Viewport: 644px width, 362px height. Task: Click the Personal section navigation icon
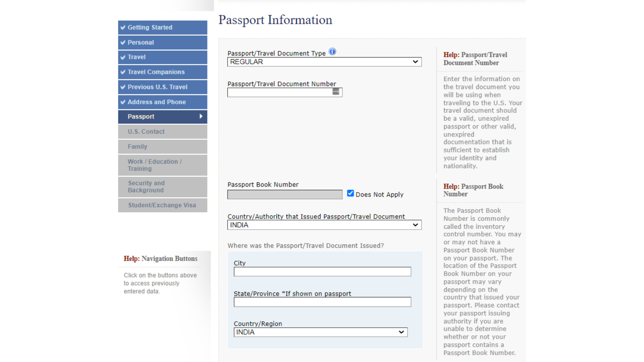(x=123, y=42)
